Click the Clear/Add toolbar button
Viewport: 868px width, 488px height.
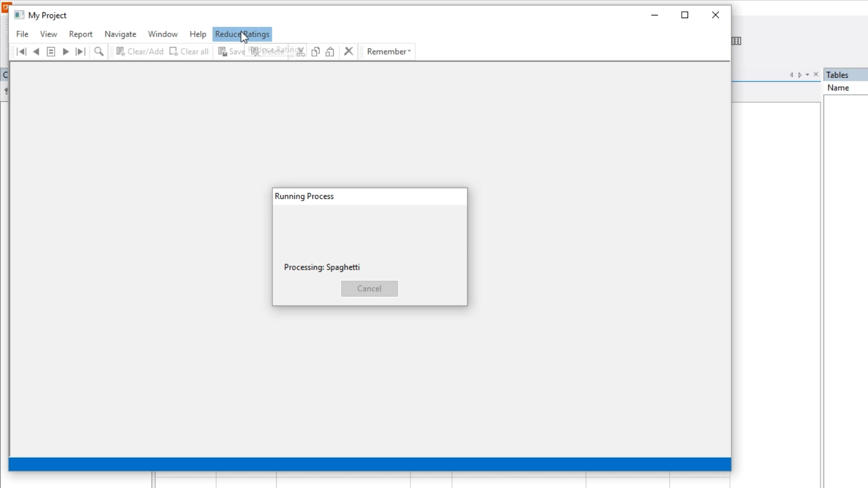(140, 52)
